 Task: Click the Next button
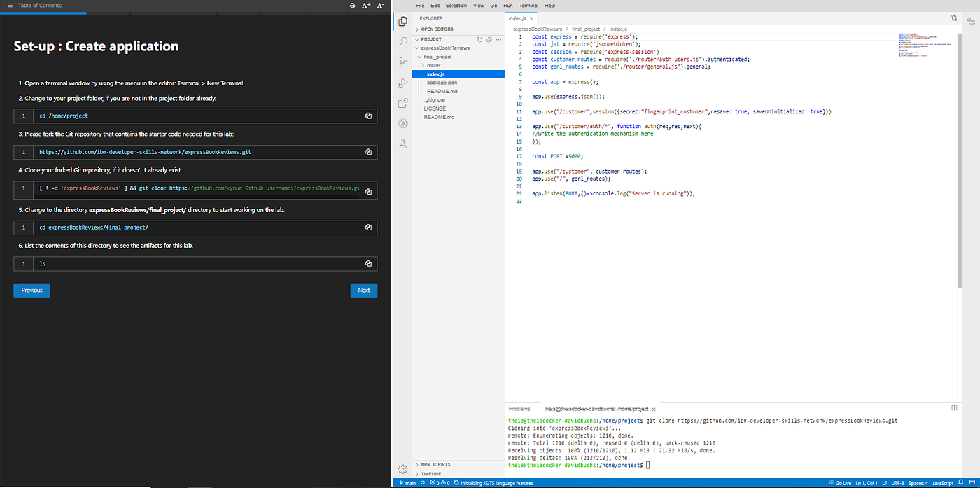[x=363, y=290]
